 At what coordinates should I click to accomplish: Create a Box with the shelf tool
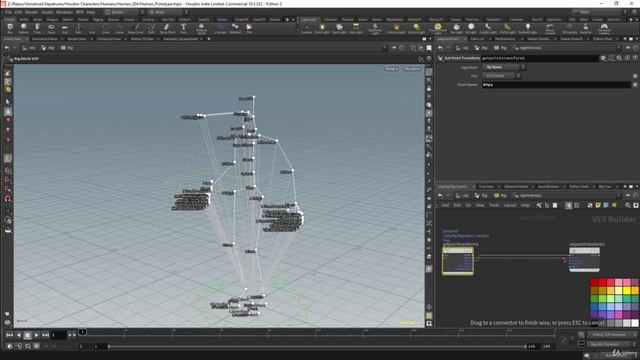coord(10,29)
